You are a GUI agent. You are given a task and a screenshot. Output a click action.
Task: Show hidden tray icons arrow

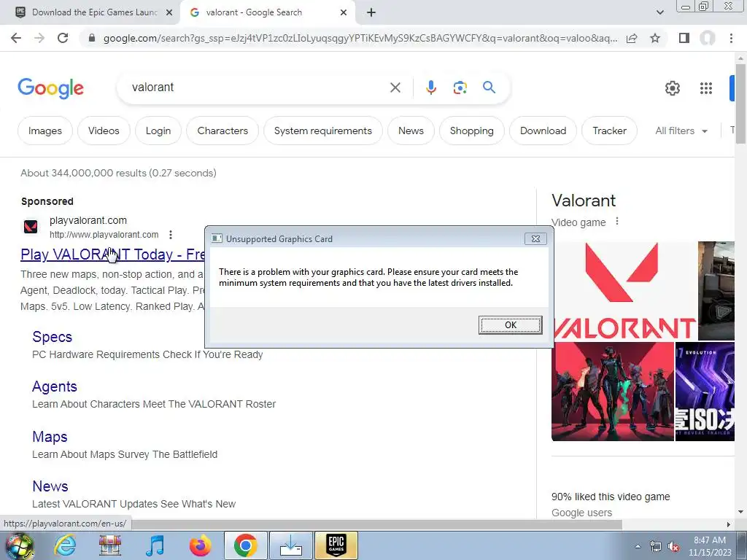(x=638, y=546)
